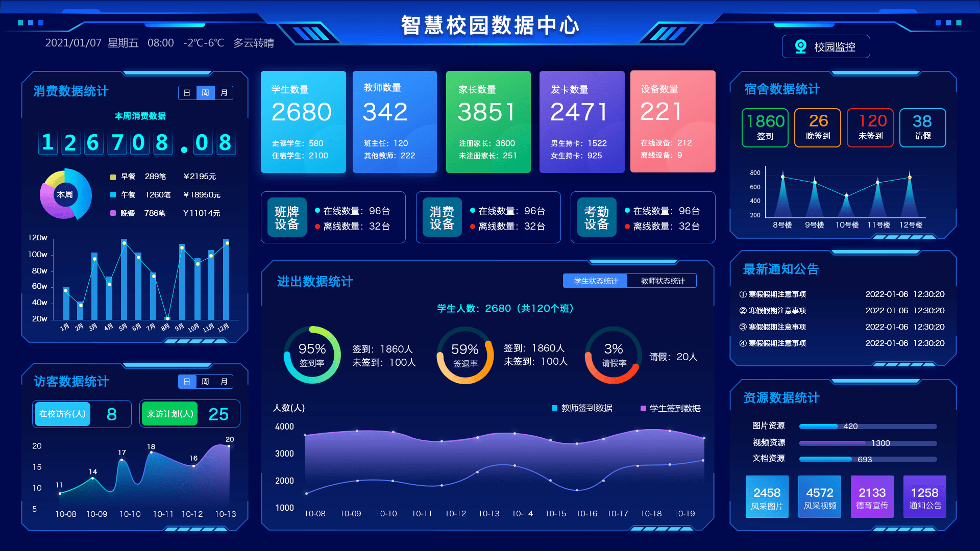Click the 本周消费数据 heading
Image resolution: width=980 pixels, height=551 pixels.
[x=140, y=116]
